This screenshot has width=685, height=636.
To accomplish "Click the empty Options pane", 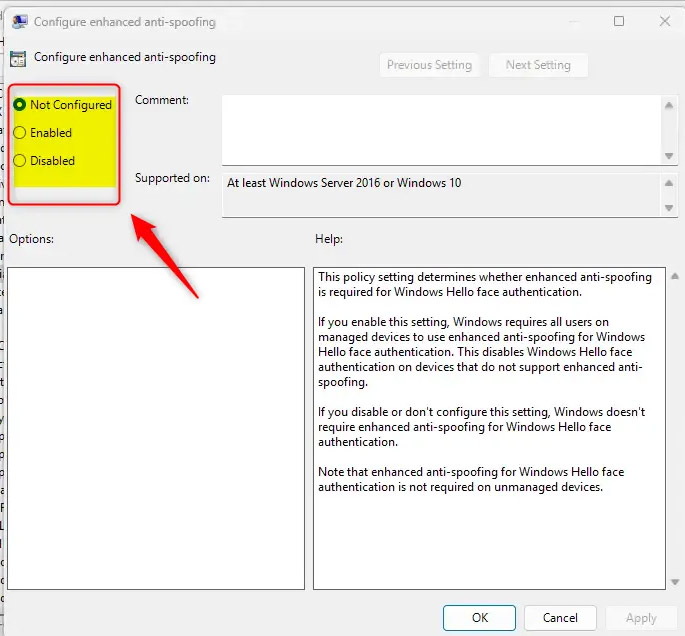I will [x=156, y=428].
